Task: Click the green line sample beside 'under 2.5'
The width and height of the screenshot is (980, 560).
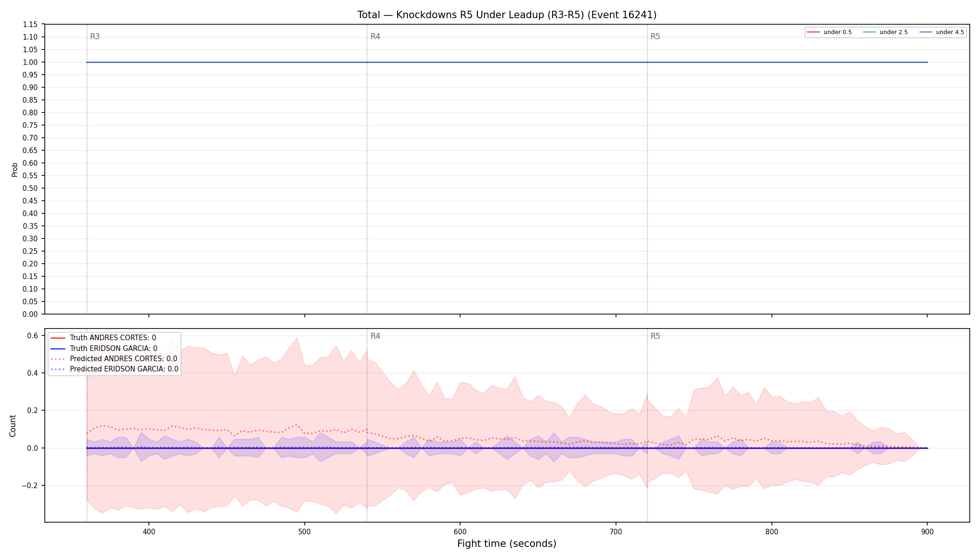Action: point(869,32)
